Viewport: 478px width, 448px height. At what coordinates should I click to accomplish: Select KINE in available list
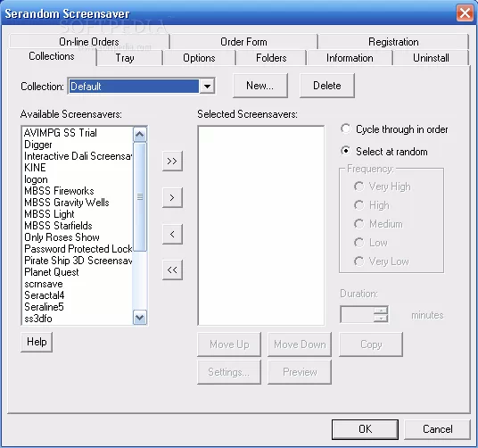click(x=78, y=168)
